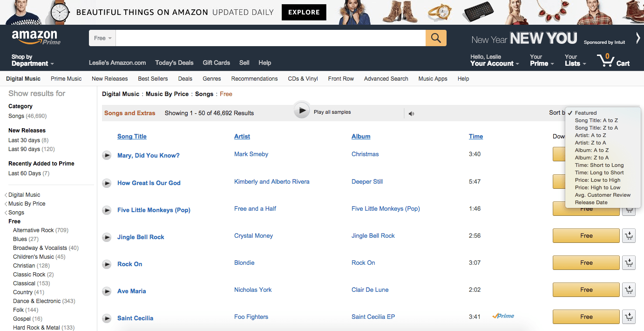Go back to Digital Music in sidebar tree
This screenshot has width=644, height=331.
click(24, 195)
